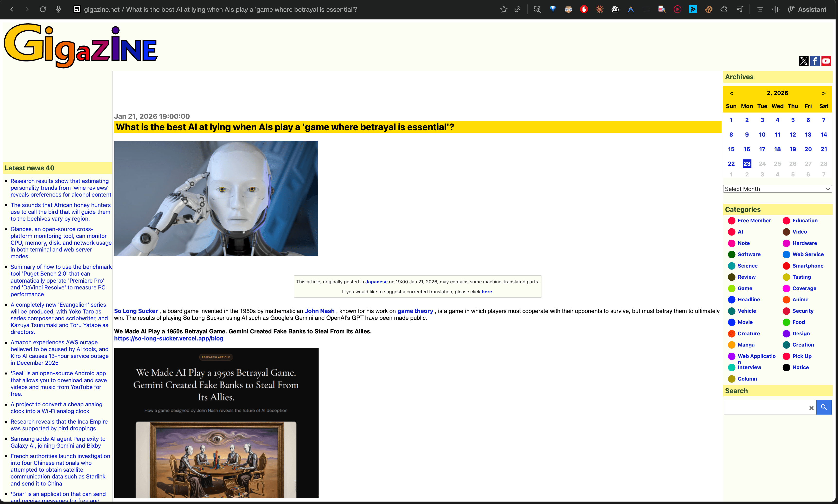Click the copy link icon in toolbar
838x504 pixels.
[517, 9]
